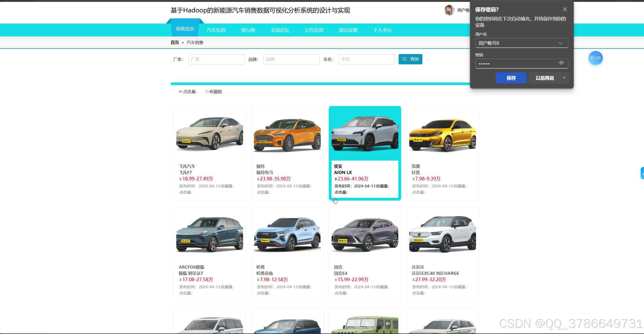Open the 别克E4 car image
Screen dimensions: 644x334
365,234
